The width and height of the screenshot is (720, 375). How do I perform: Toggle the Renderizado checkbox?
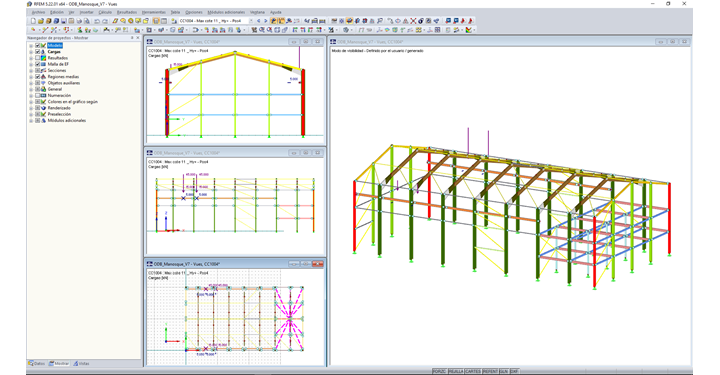pos(38,108)
